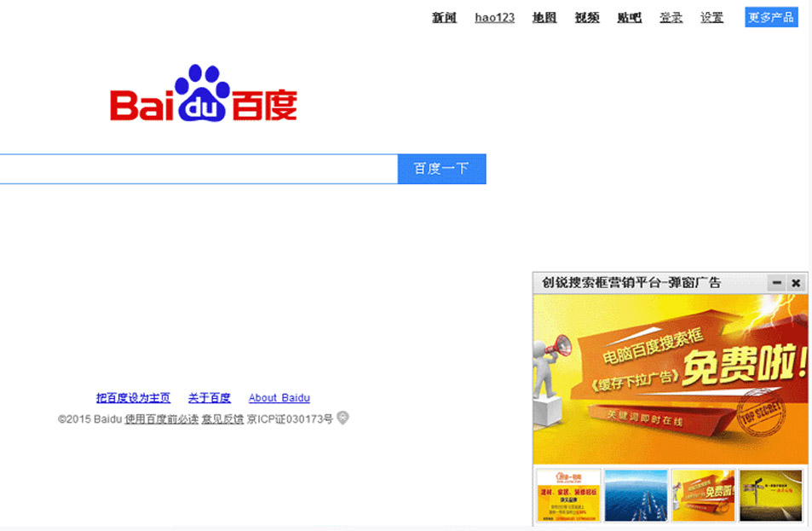Focus the Baidu search input field
This screenshot has width=812, height=531.
pyautogui.click(x=199, y=169)
